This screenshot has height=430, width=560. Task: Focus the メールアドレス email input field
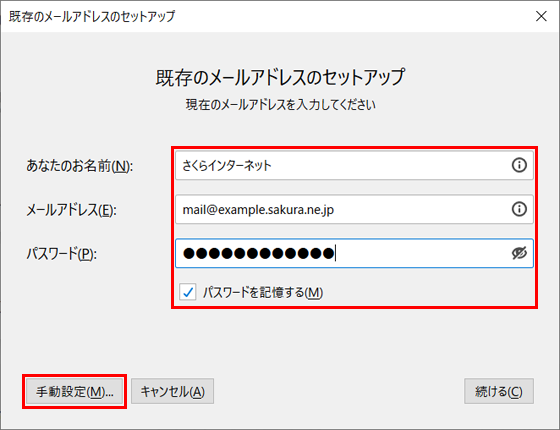click(354, 209)
